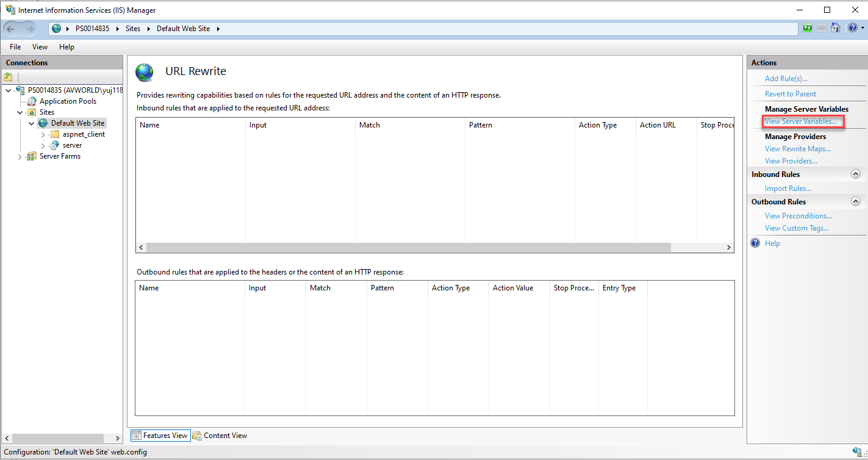Switch to Features View tab
Screen dimensions: 868x460
pos(160,436)
